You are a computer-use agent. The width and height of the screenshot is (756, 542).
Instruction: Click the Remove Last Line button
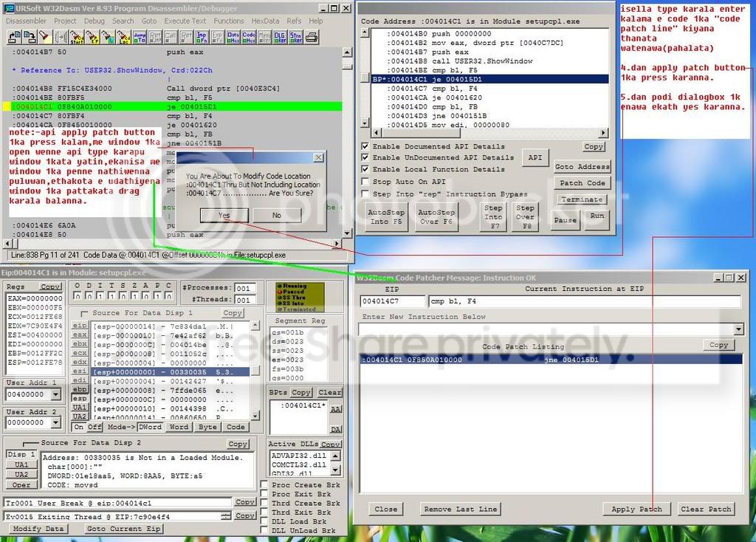tap(461, 509)
